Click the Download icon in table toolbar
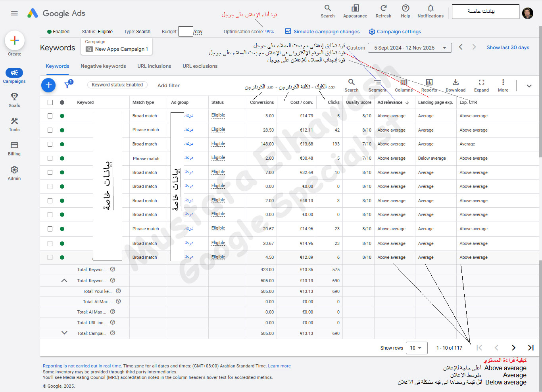Screen dimensions: 542x392 tap(455, 82)
